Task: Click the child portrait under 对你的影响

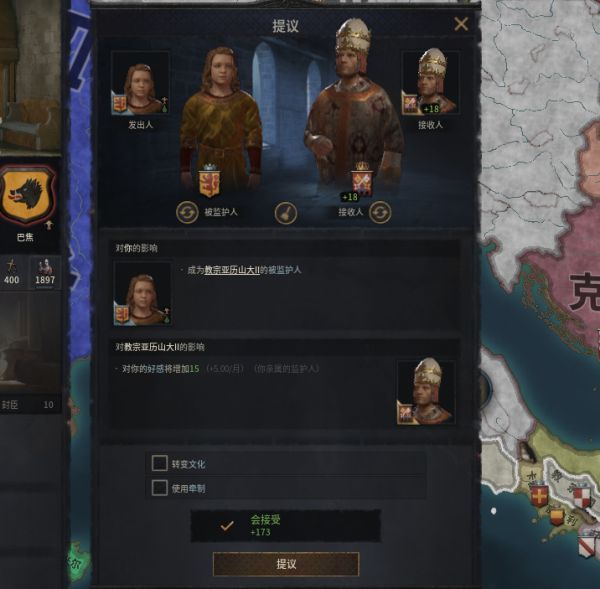Action: point(142,294)
